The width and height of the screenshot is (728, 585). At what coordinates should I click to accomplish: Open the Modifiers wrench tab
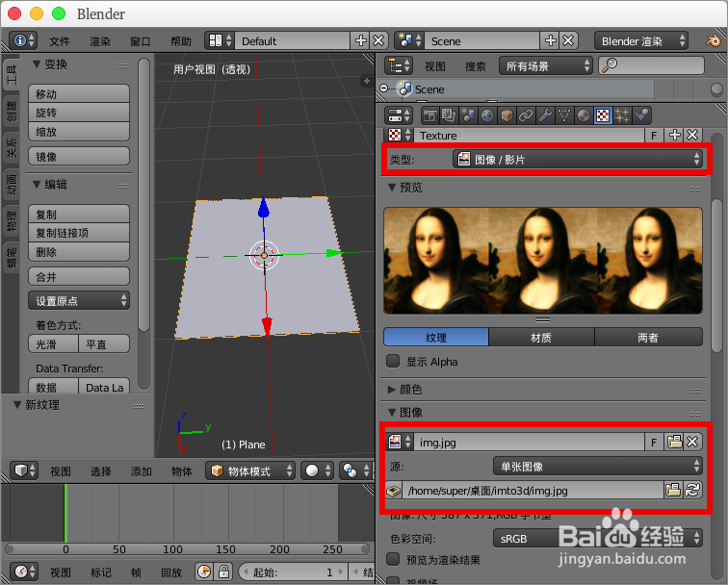click(x=545, y=115)
